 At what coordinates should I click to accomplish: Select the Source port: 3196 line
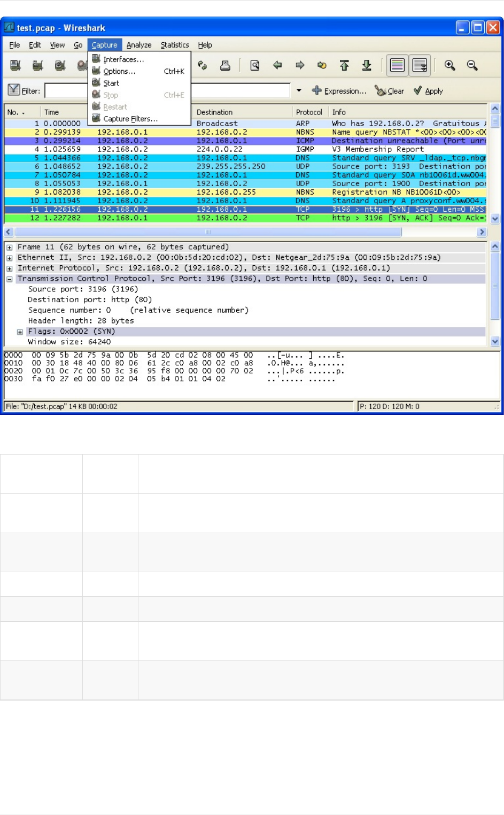pyautogui.click(x=83, y=289)
